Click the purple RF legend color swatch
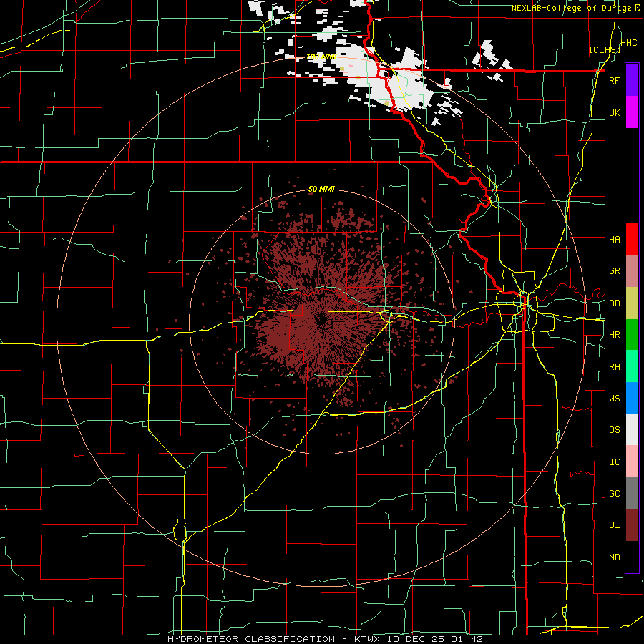The image size is (644, 644). [x=632, y=79]
